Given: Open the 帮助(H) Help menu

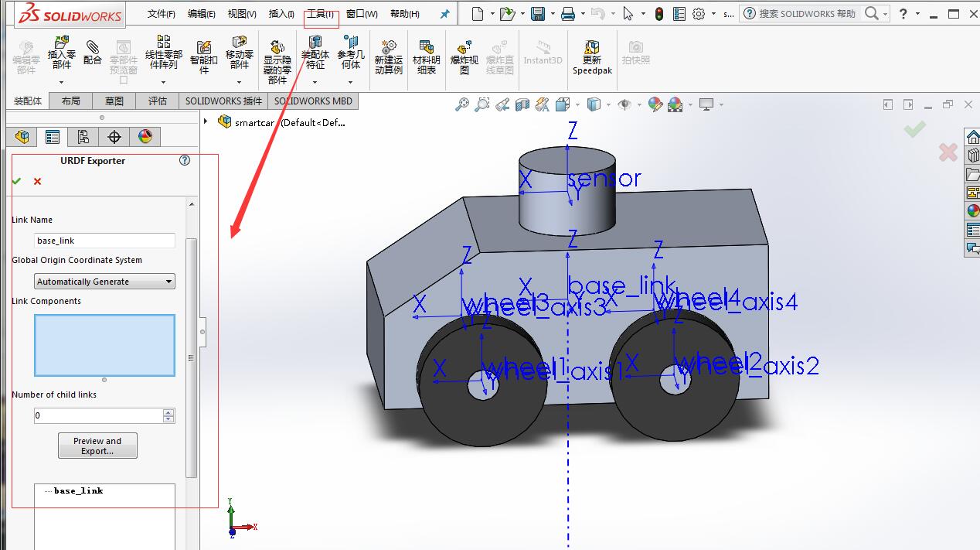Looking at the screenshot, I should click(405, 14).
